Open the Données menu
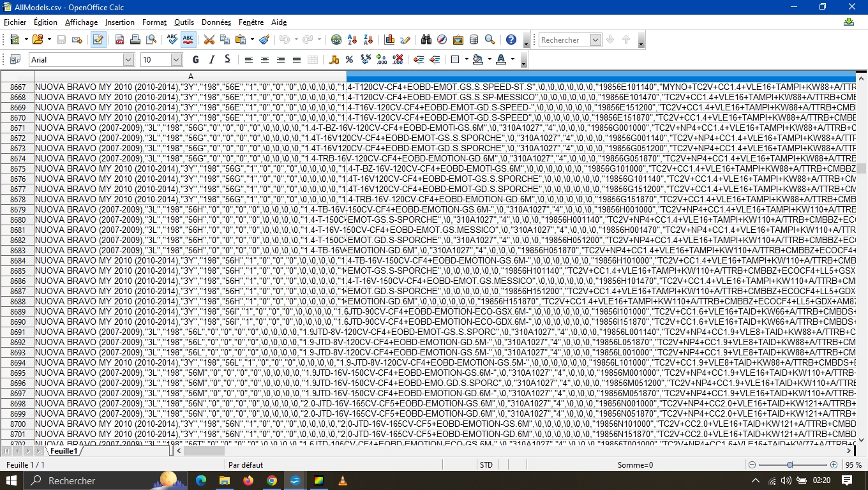This screenshot has height=490, width=868. (216, 22)
